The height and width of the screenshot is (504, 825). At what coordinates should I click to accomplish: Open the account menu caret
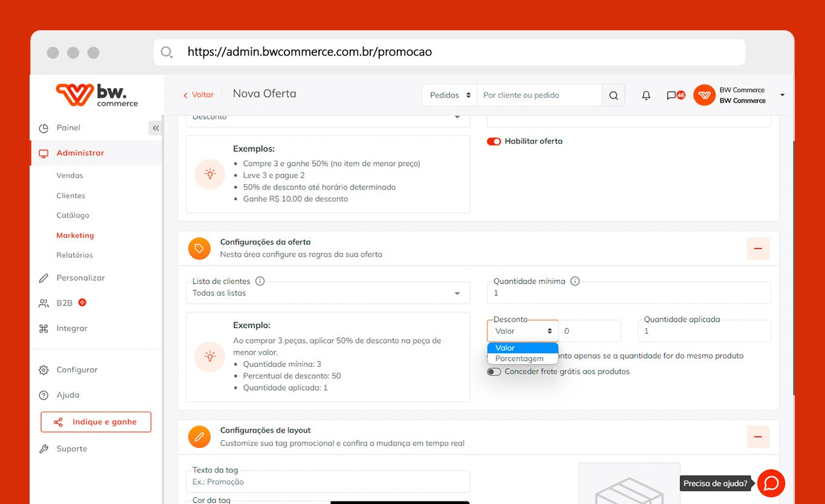(782, 95)
